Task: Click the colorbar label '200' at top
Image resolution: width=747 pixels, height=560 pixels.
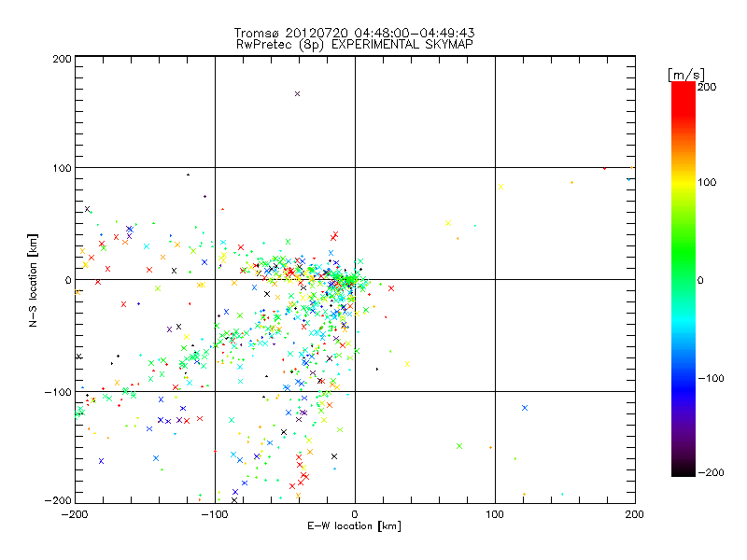Action: 707,87
